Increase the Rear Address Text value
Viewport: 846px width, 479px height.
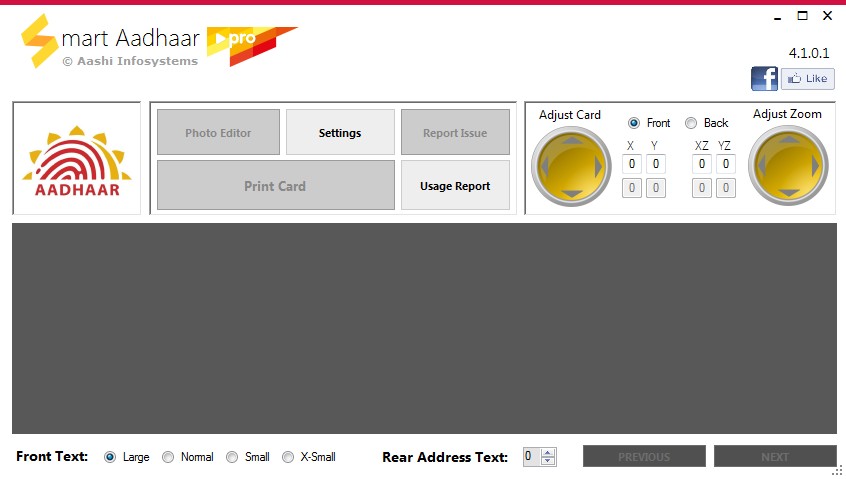click(548, 453)
